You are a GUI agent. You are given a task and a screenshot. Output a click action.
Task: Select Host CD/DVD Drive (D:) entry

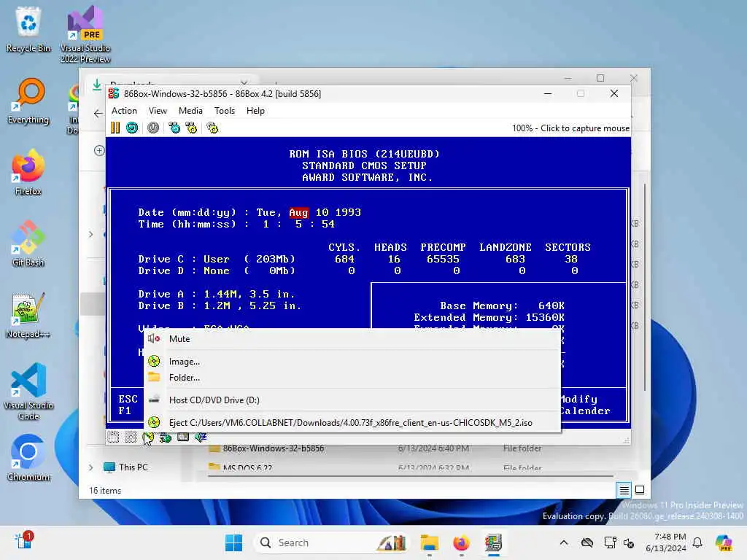click(352, 400)
